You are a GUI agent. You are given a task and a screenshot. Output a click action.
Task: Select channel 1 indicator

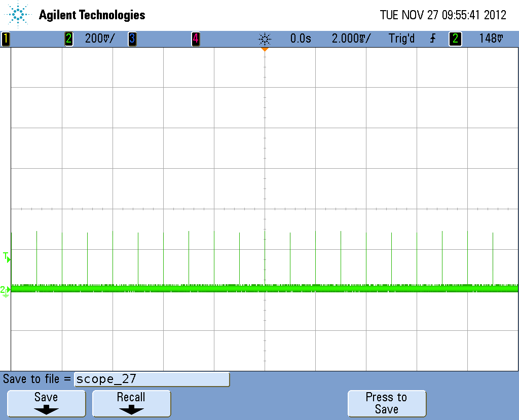(5, 39)
